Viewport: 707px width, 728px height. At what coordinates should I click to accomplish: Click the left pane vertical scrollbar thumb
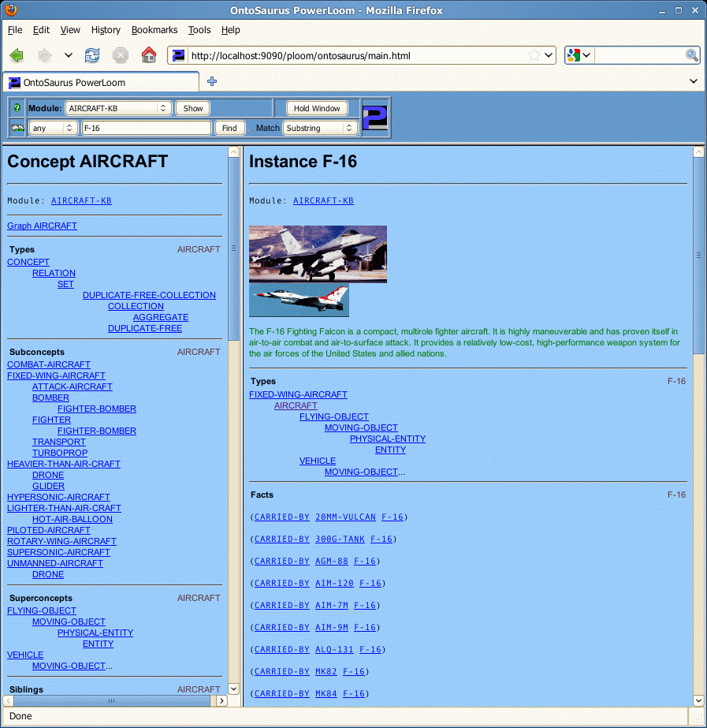coord(233,248)
